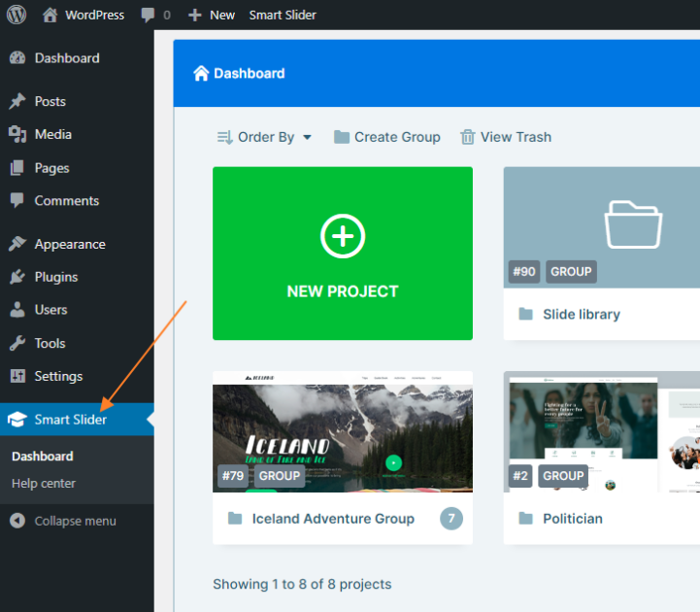
Task: Click the trash can icon
Action: (467, 137)
